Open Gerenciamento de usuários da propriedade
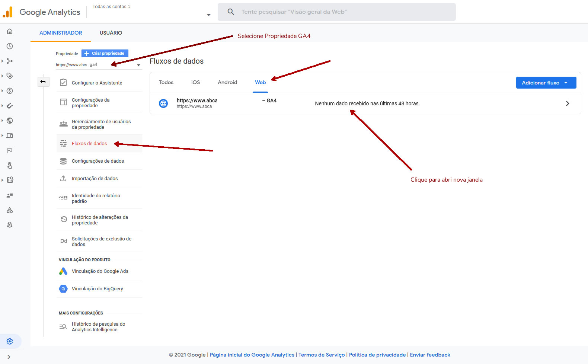Screen dimensions: 588x364 pyautogui.click(x=99, y=124)
